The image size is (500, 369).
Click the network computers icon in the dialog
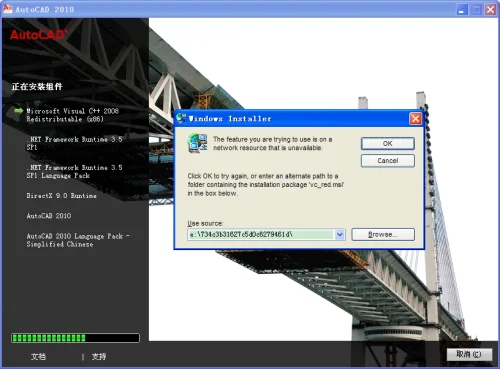197,143
